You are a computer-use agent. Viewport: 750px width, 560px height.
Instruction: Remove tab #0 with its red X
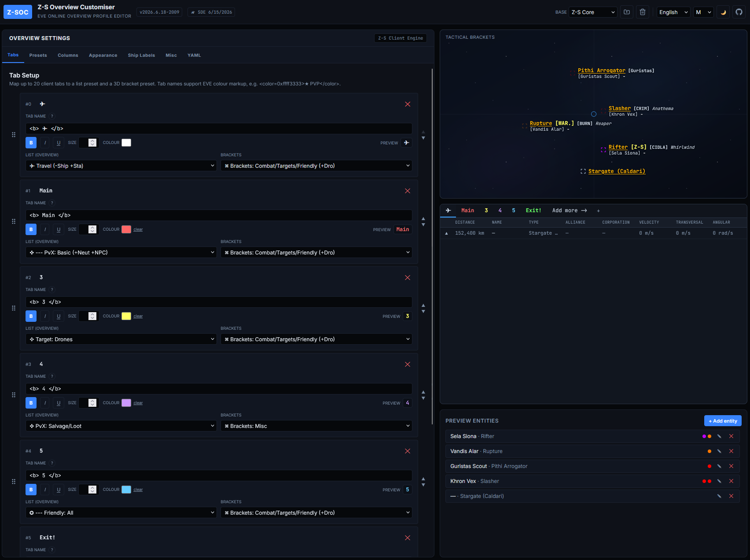click(408, 104)
